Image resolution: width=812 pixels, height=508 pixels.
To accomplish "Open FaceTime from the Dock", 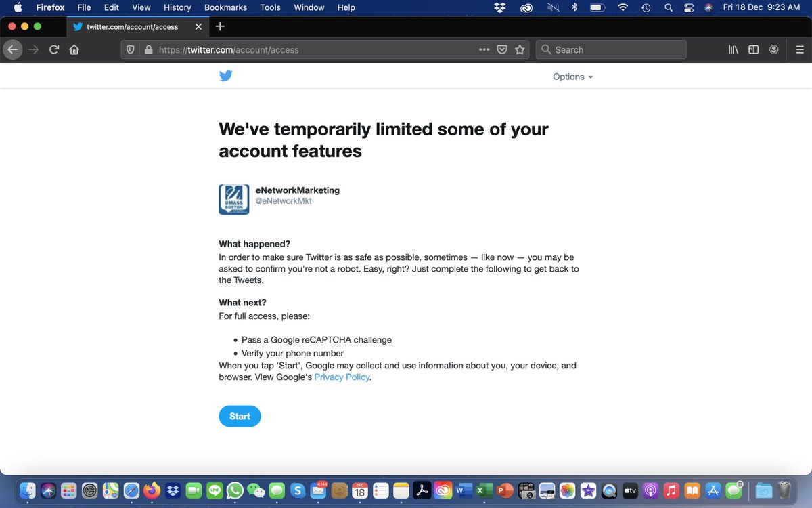I will point(194,490).
